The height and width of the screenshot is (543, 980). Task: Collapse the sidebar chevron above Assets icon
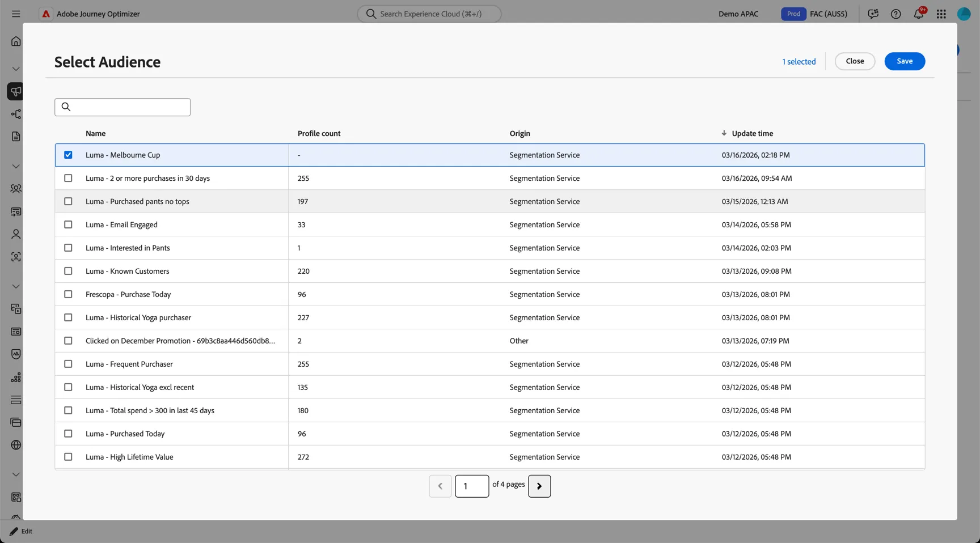(16, 286)
